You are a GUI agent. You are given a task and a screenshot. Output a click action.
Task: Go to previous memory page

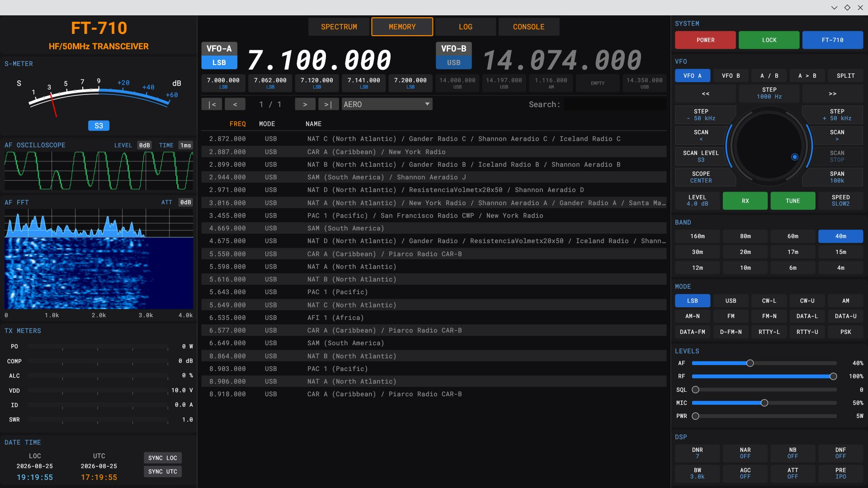tap(235, 104)
